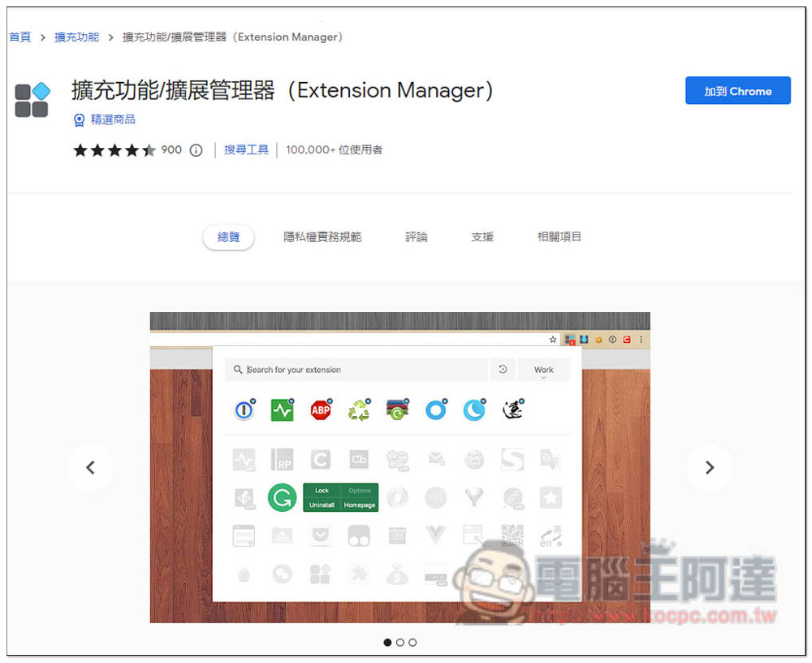Click the disabled QR code extension icon
Screen dimensions: 812x663
[512, 535]
